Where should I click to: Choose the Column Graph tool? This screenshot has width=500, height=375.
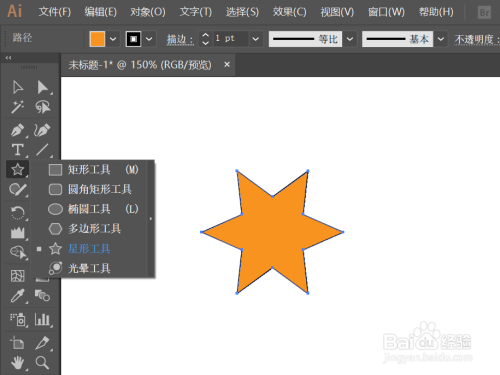coord(43,319)
